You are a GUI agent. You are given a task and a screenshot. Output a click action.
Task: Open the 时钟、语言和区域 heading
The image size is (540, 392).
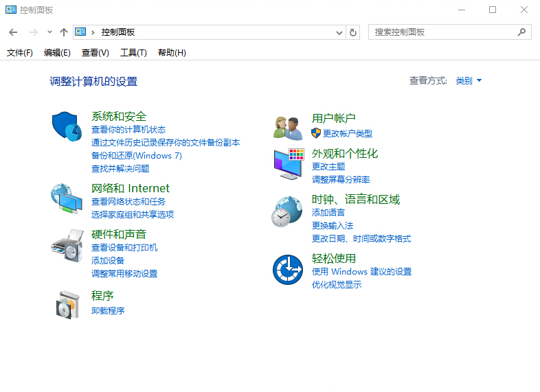[x=356, y=200]
